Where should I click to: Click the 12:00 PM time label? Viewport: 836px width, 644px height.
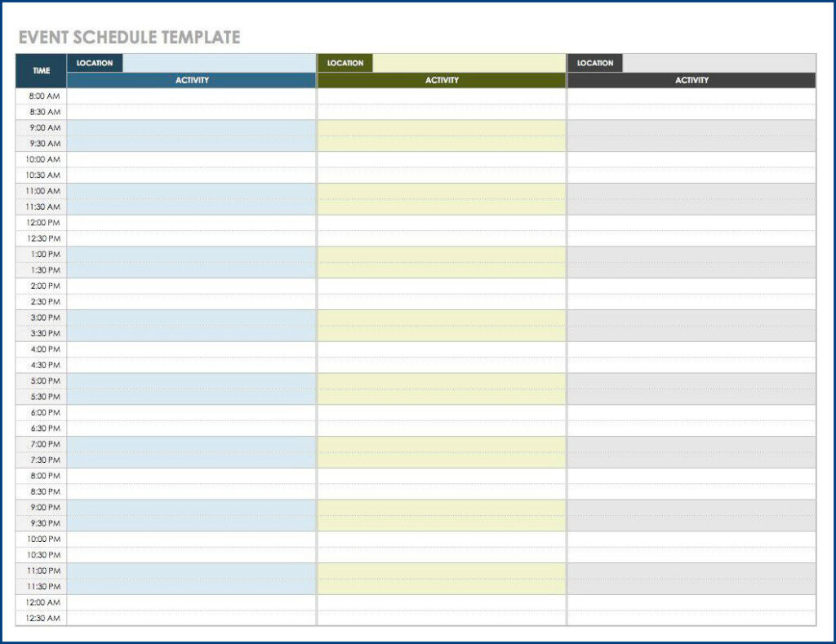40,223
